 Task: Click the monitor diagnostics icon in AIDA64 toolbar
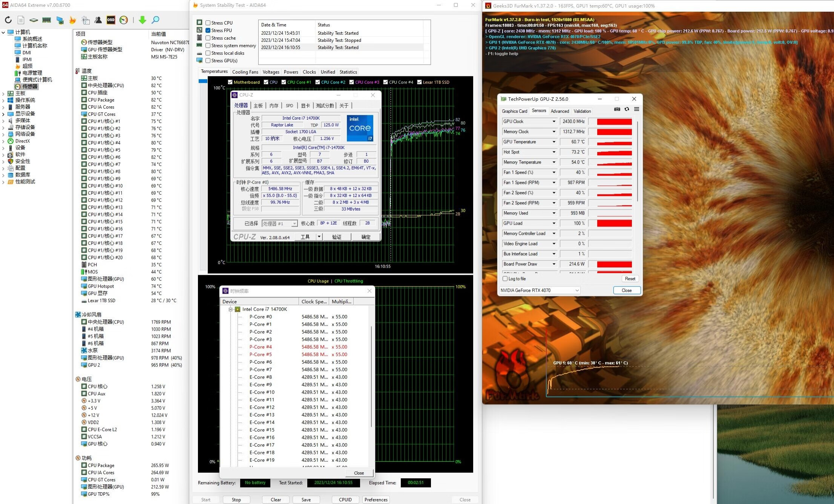(60, 20)
